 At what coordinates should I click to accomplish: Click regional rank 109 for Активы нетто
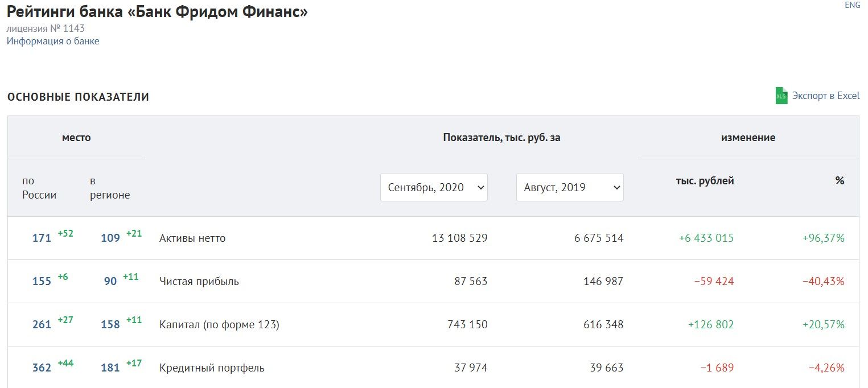pyautogui.click(x=110, y=238)
